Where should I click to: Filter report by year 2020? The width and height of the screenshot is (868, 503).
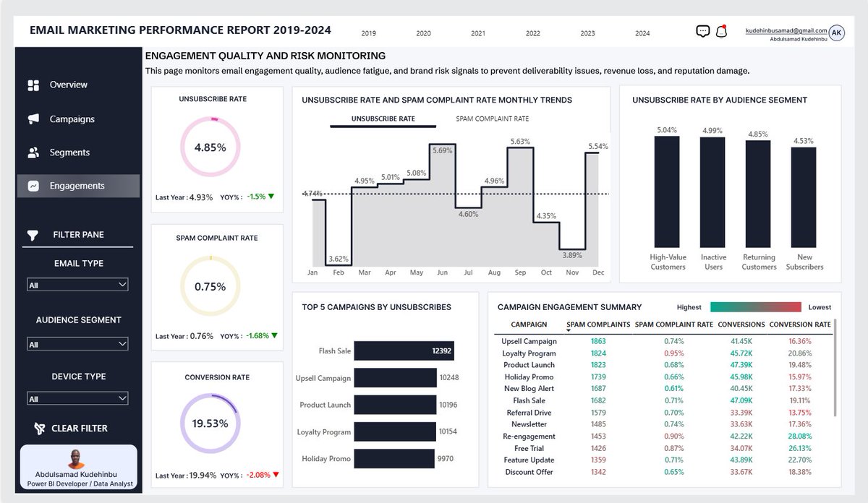pyautogui.click(x=423, y=33)
